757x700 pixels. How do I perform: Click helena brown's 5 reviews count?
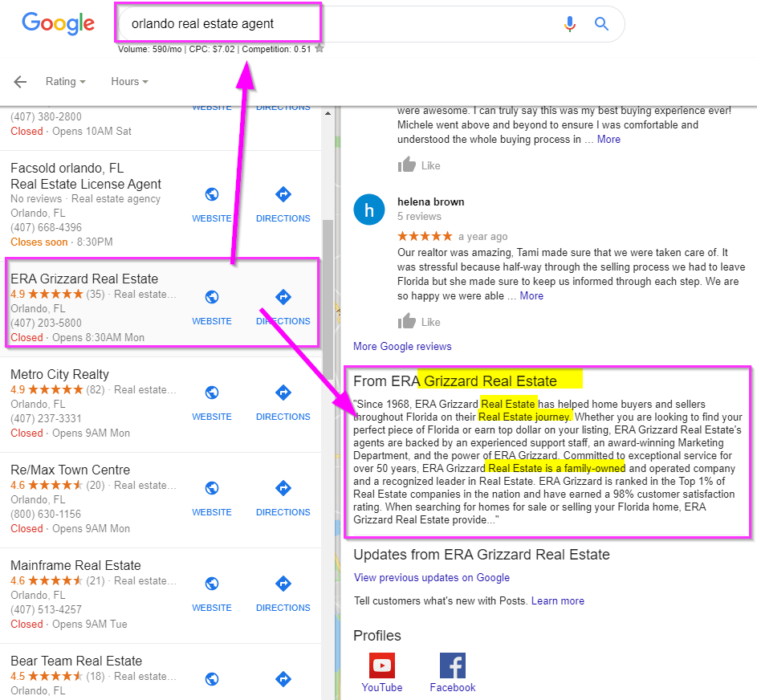point(419,216)
